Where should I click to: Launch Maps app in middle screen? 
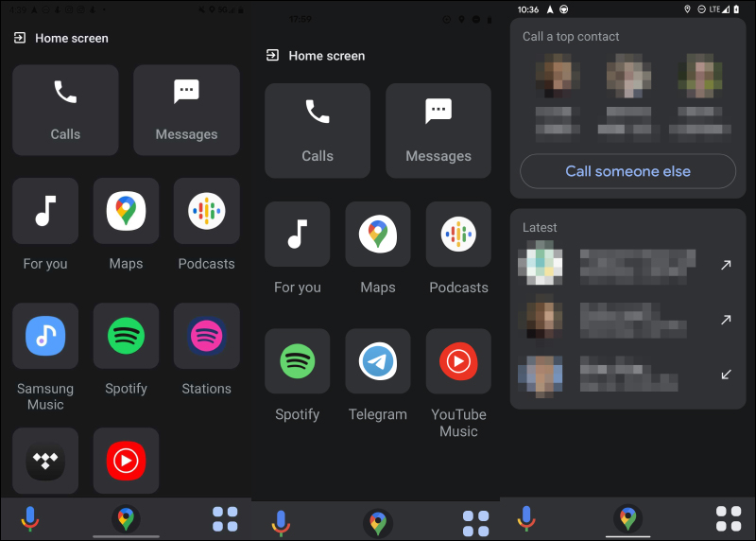[378, 234]
